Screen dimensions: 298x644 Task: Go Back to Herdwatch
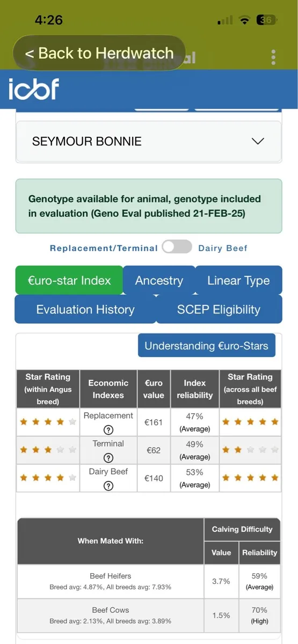tap(99, 53)
